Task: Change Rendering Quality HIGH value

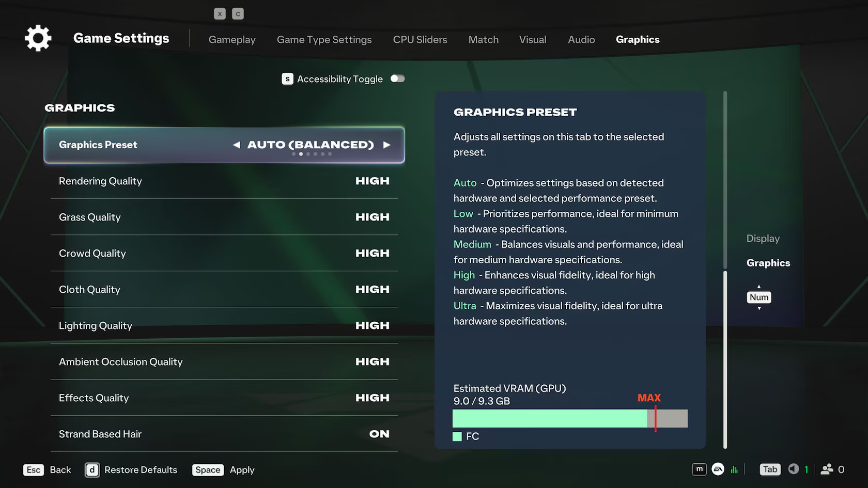Action: tap(373, 181)
